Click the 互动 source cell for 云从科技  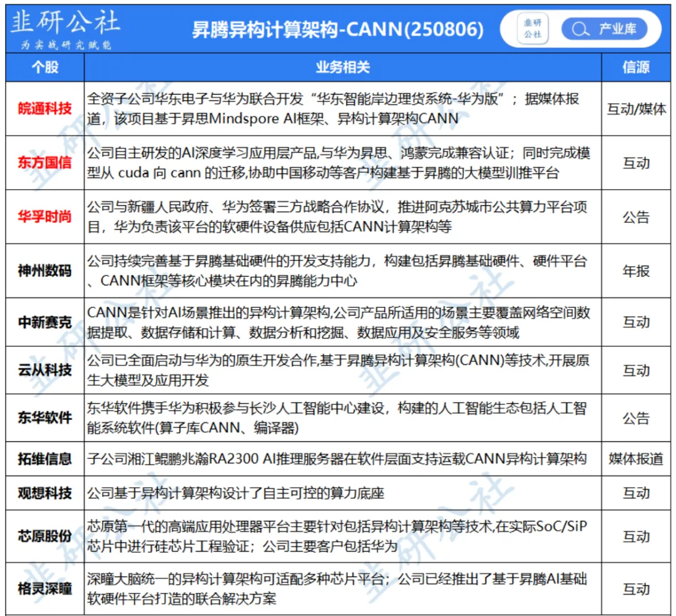tap(636, 371)
